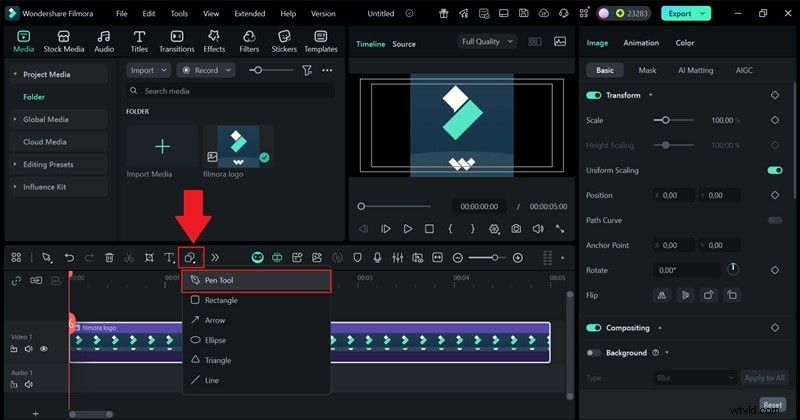Click the undo arrow in timeline toolbar
Viewport: 800px width, 420px height.
pyautogui.click(x=69, y=258)
